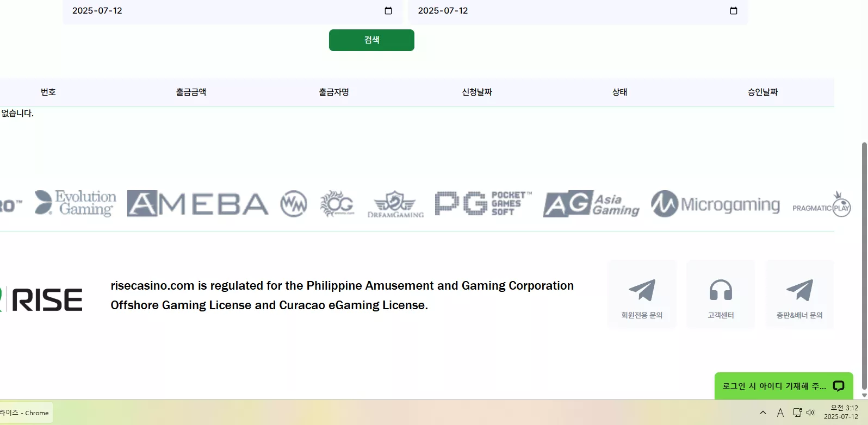Viewport: 868px width, 425px height.
Task: Click the end date field 2025-07-12
Action: point(578,11)
